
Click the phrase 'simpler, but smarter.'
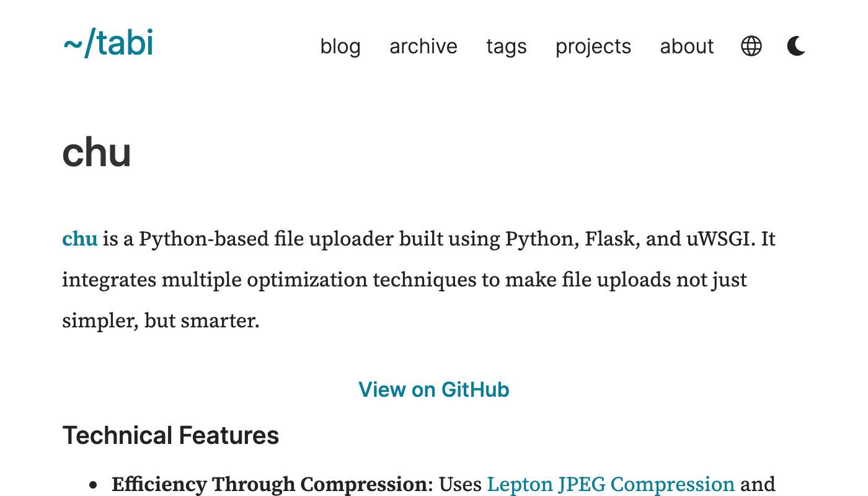coord(161,321)
